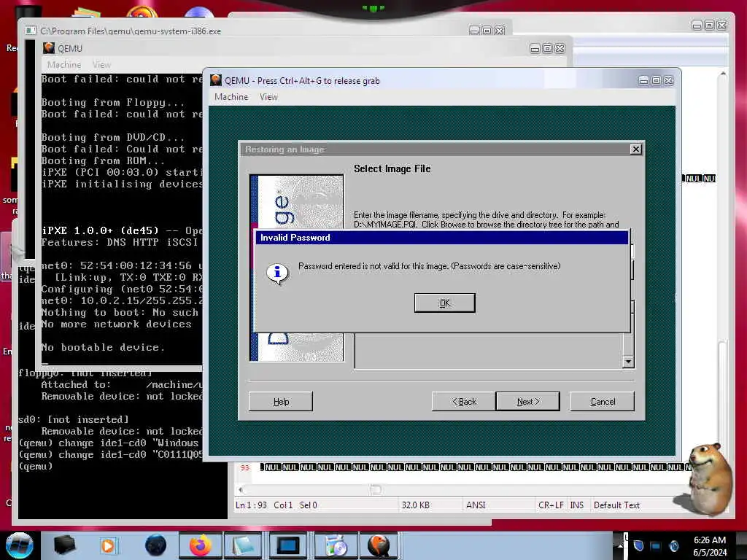Viewport: 747px width, 560px height.
Task: Open Machine menu in background QEMU window
Action: pyautogui.click(x=64, y=64)
